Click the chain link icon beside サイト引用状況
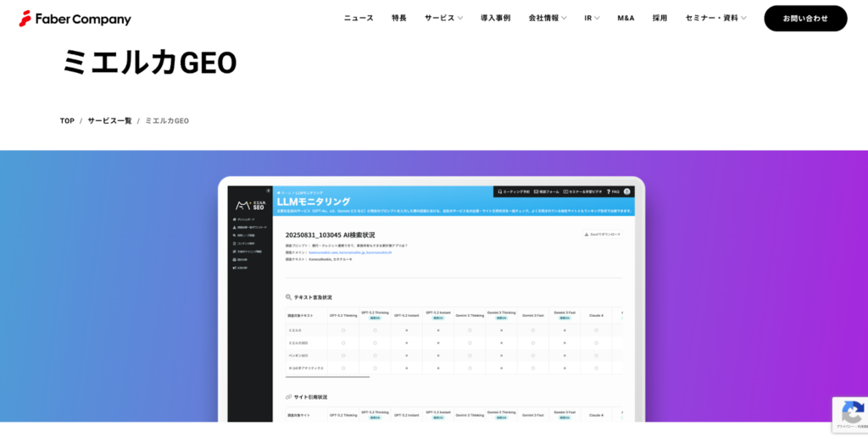Screen dimensions: 868x437 (x=288, y=396)
